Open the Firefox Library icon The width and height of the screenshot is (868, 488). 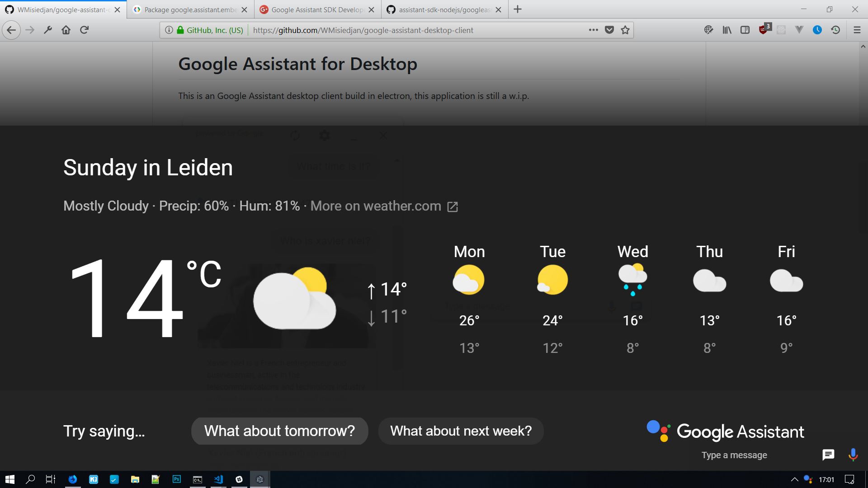coord(726,30)
